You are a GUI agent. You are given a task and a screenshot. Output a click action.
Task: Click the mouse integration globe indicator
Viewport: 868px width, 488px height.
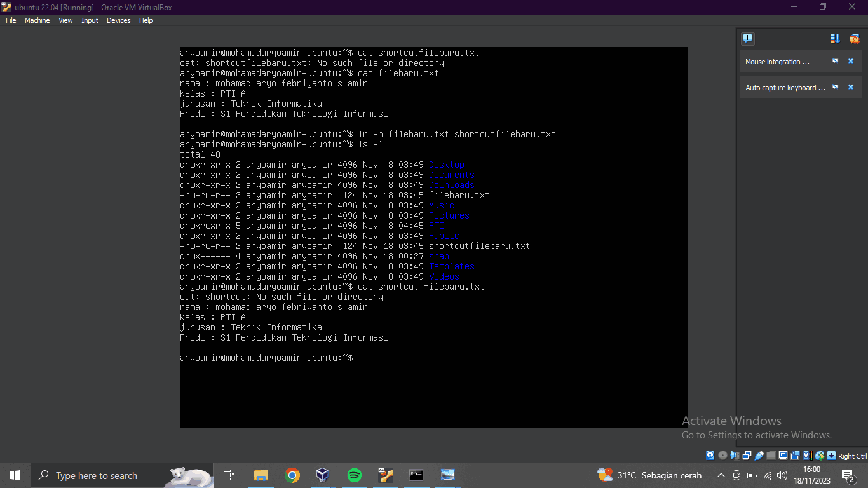click(x=820, y=456)
